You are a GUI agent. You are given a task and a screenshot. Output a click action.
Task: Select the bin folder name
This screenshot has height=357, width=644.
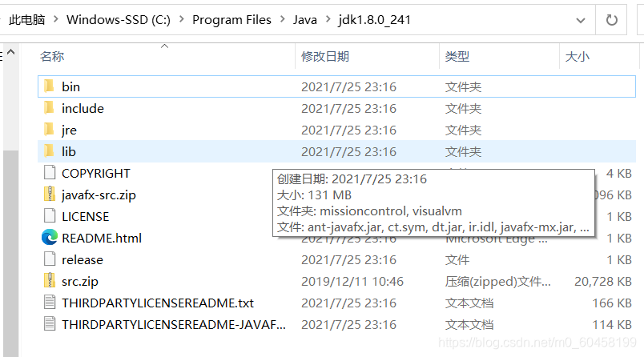click(70, 86)
